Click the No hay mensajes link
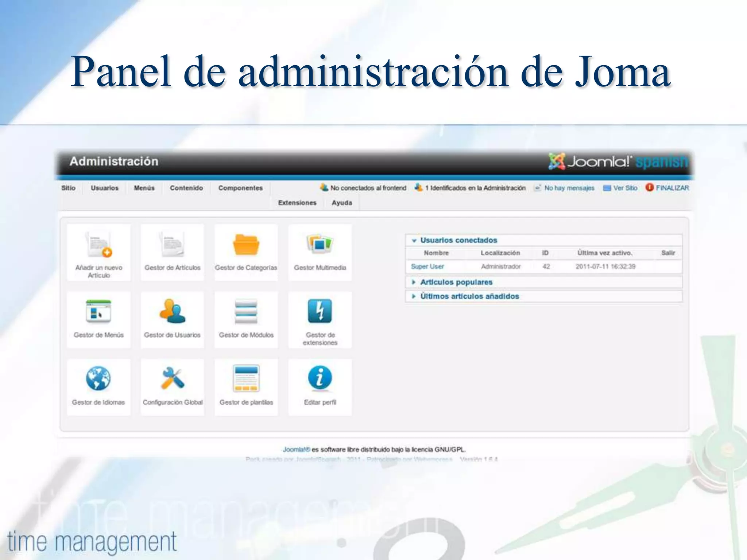This screenshot has height=560, width=747. (x=569, y=188)
